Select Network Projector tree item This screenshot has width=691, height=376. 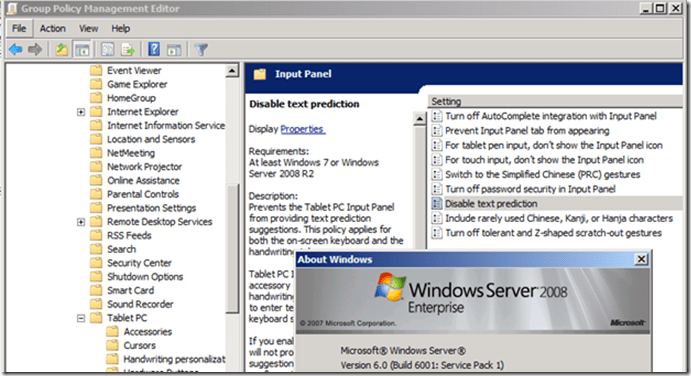(x=145, y=167)
